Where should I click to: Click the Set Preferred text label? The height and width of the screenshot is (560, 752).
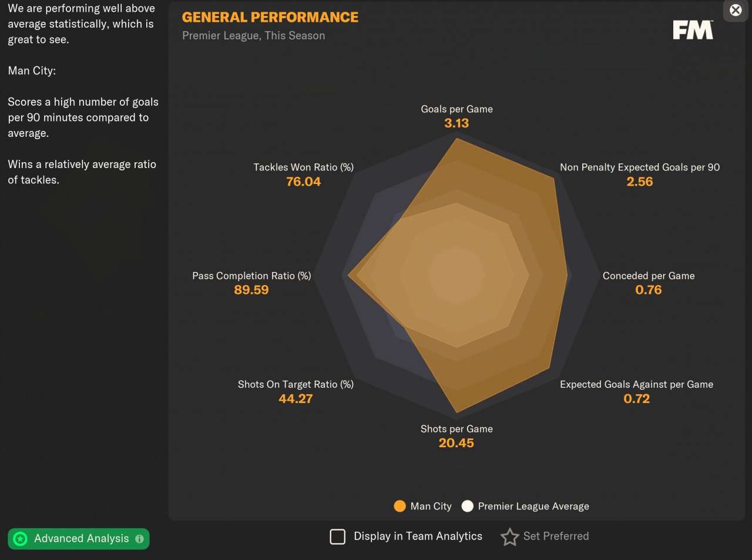tap(556, 536)
